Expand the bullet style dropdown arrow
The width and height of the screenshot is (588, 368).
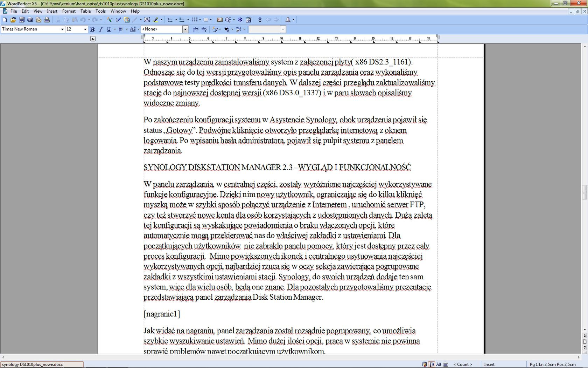pyautogui.click(x=188, y=20)
